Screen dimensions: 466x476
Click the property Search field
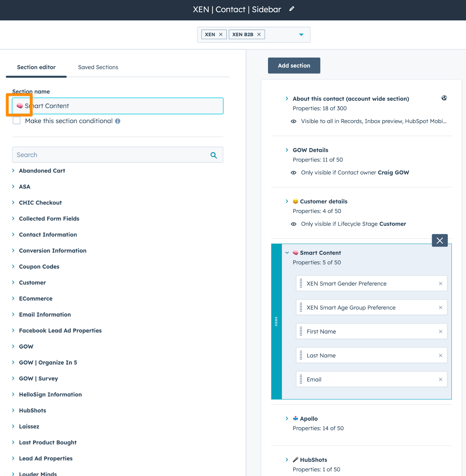118,155
